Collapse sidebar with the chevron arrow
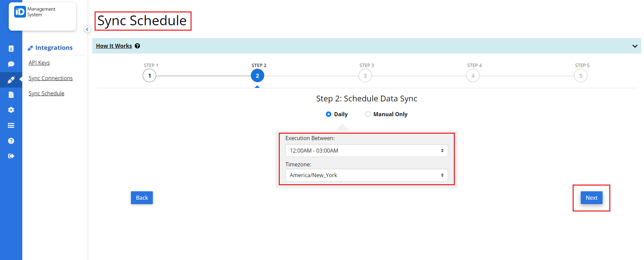 tap(87, 29)
